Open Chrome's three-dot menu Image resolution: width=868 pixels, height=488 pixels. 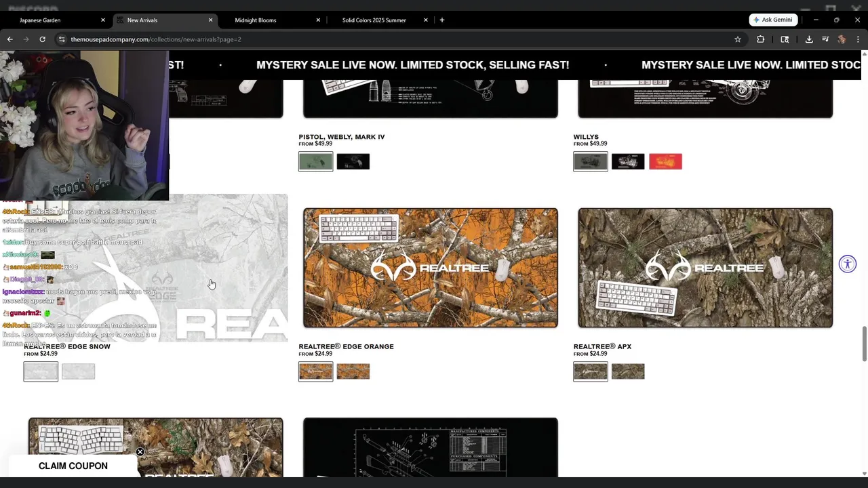click(858, 39)
